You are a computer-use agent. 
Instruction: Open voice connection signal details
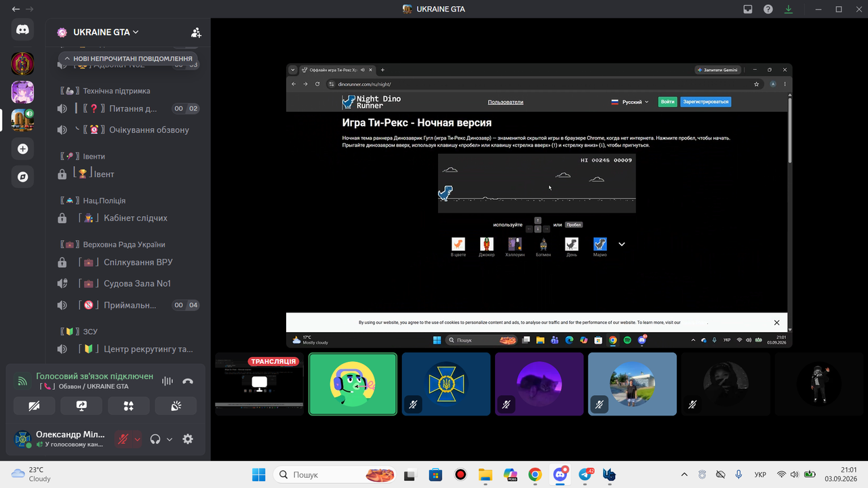tap(22, 381)
